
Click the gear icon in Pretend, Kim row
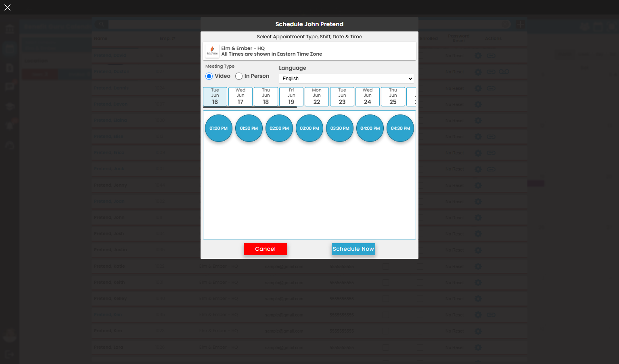pos(478,331)
